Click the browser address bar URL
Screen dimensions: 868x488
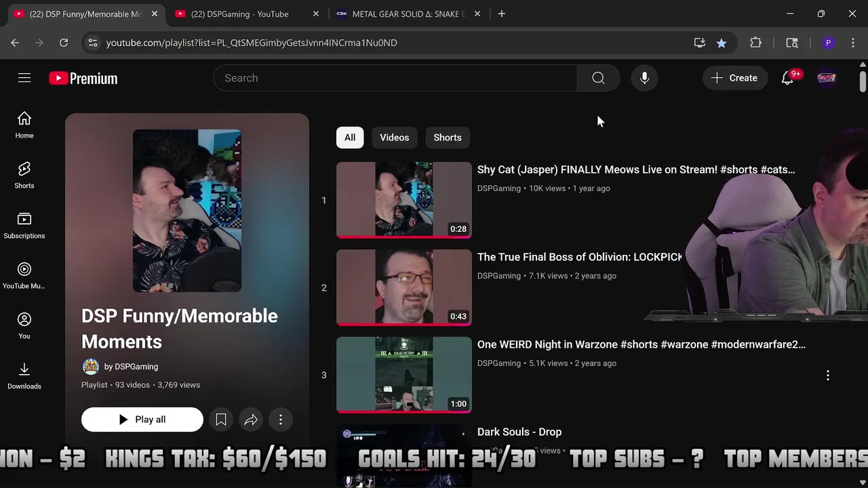[x=252, y=43]
